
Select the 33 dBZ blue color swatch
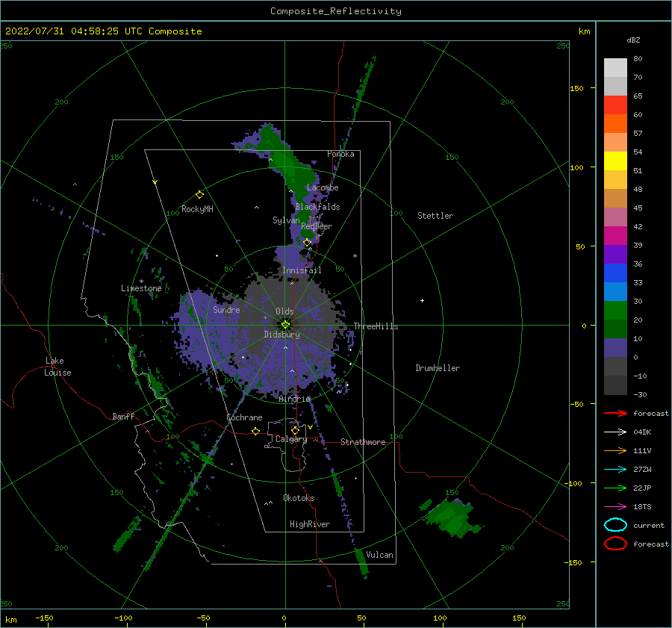point(615,291)
